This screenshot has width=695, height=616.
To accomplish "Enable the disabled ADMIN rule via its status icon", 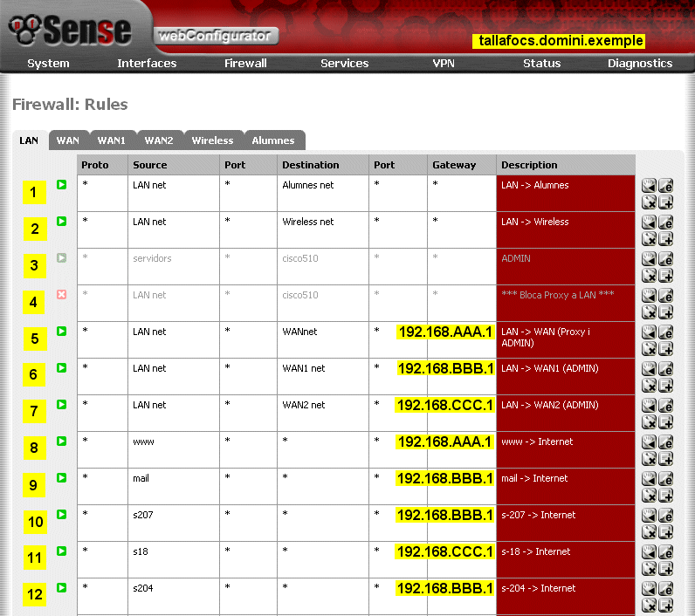I will [x=62, y=258].
